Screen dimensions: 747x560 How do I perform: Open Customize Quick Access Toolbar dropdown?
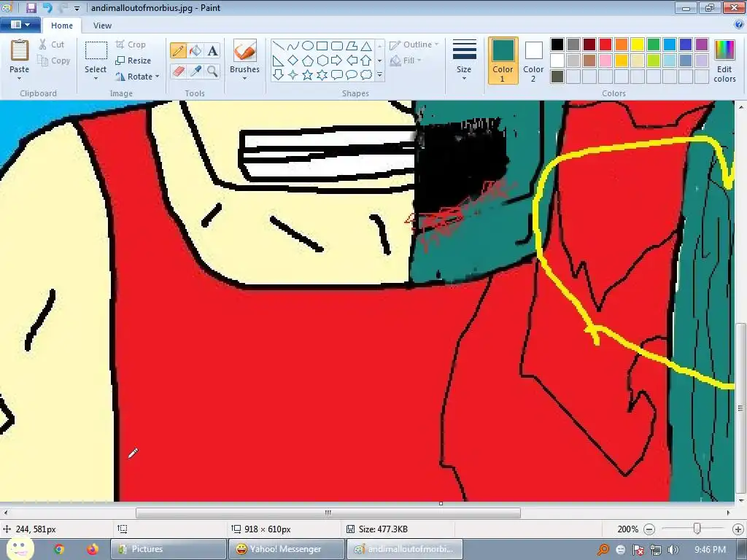point(77,8)
